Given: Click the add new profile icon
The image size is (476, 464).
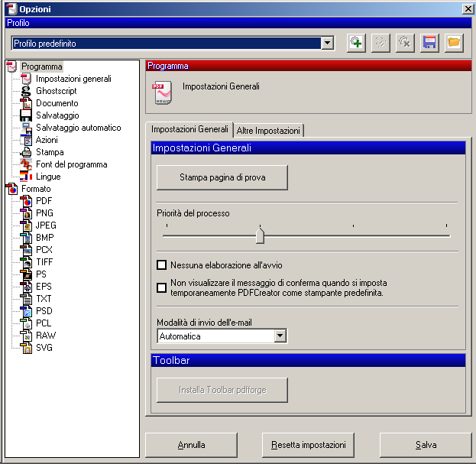Looking at the screenshot, I should [x=356, y=43].
